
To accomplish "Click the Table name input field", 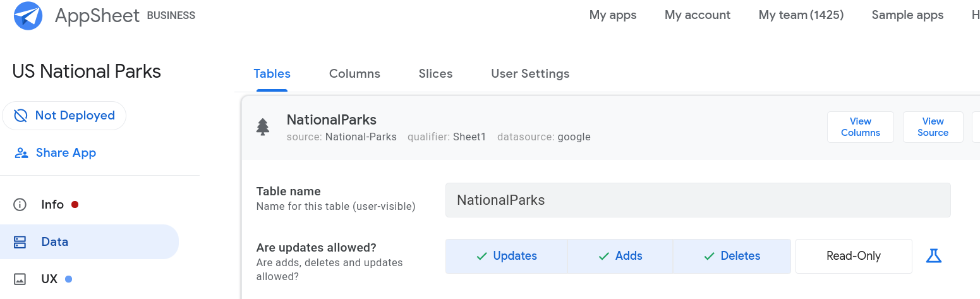I will (x=698, y=200).
